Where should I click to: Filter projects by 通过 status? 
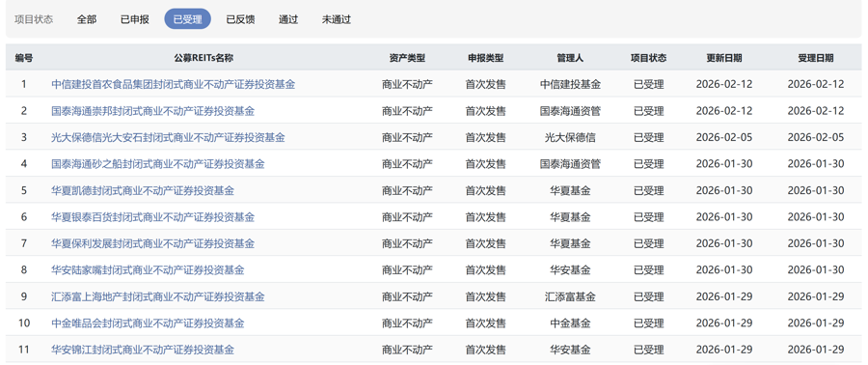click(288, 19)
